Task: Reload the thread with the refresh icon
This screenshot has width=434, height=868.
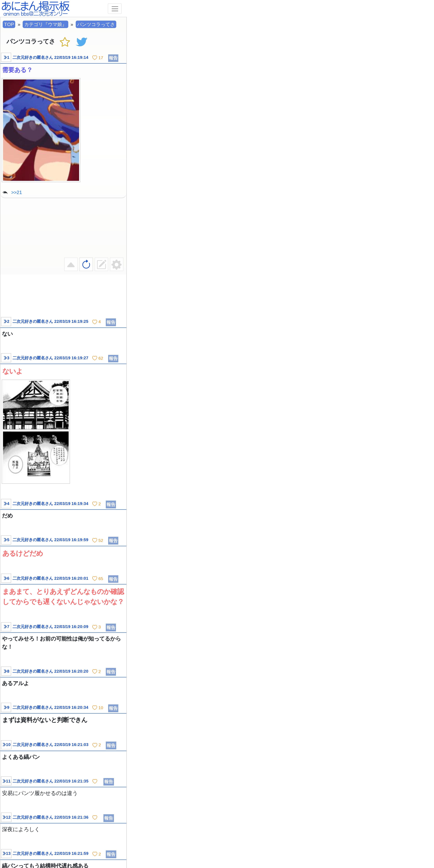Action: [86, 265]
